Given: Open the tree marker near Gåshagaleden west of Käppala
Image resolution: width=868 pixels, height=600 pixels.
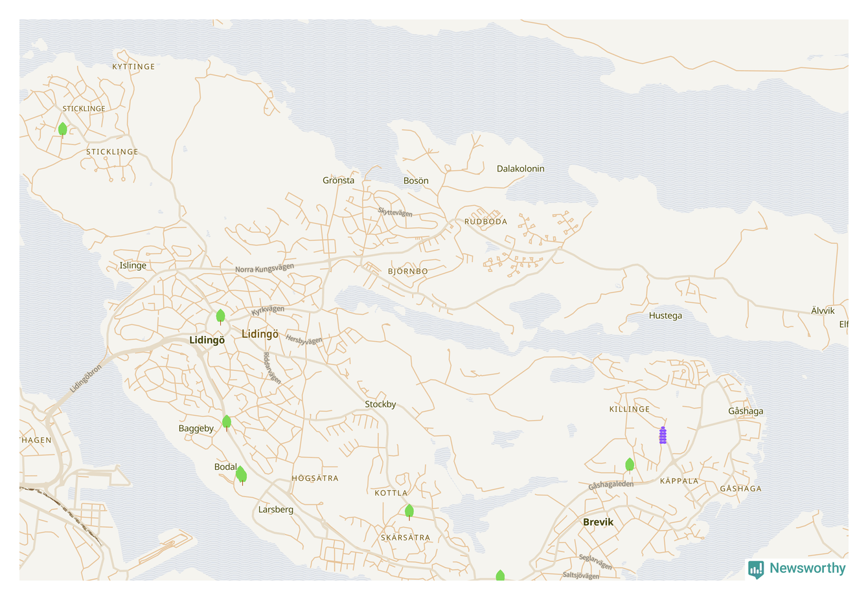Looking at the screenshot, I should pyautogui.click(x=630, y=465).
